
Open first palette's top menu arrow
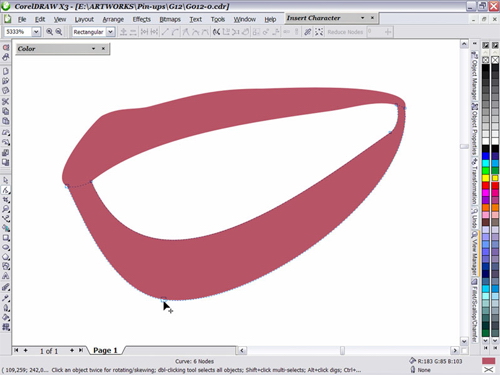[486, 45]
